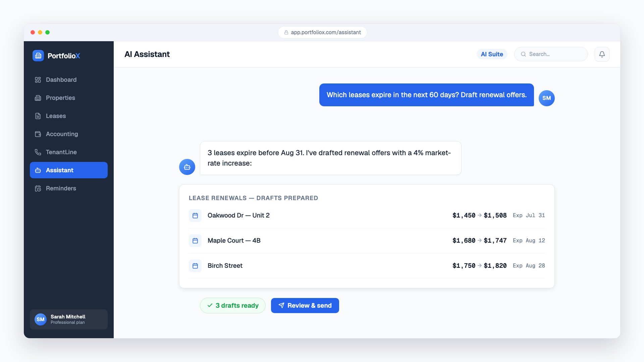Select the Oakwood Dr — Unit 2 row

click(367, 216)
